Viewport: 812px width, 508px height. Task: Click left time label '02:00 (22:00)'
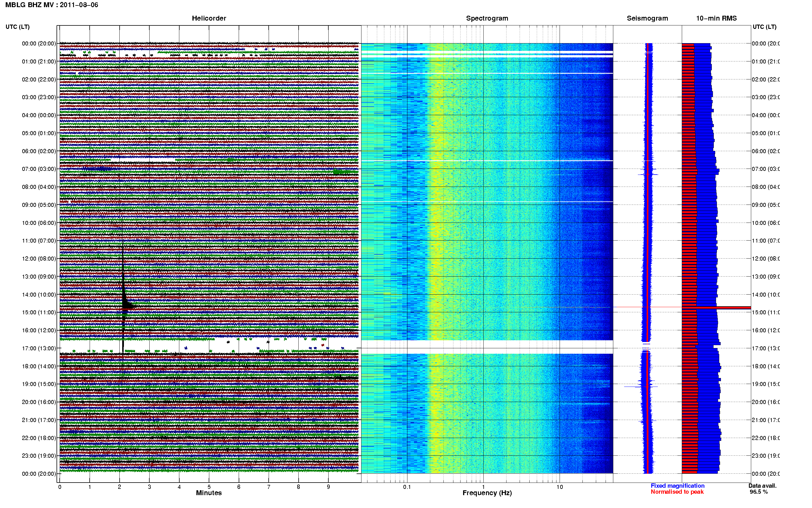coord(39,80)
